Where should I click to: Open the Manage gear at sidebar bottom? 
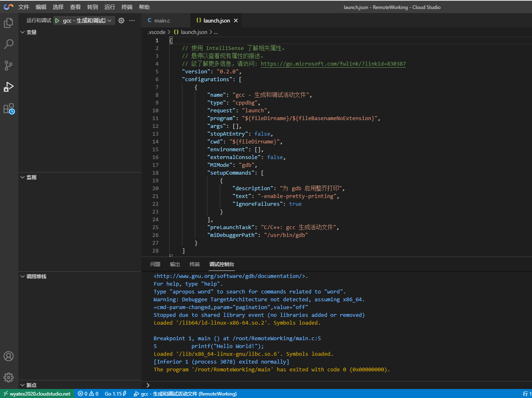(x=9, y=377)
